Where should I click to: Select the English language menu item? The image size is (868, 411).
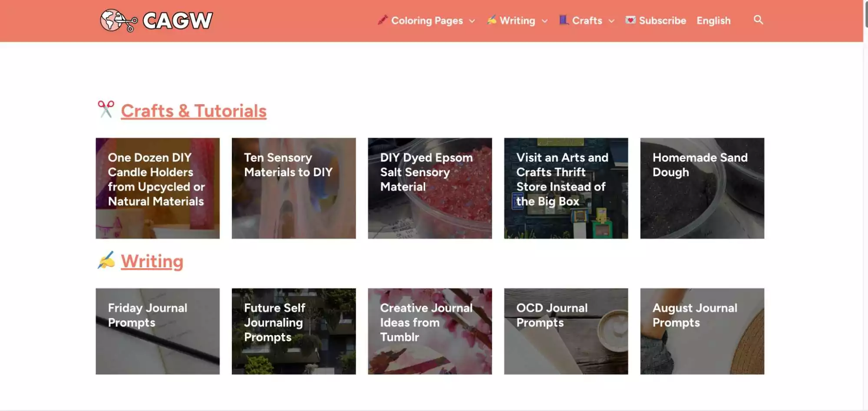click(x=713, y=20)
